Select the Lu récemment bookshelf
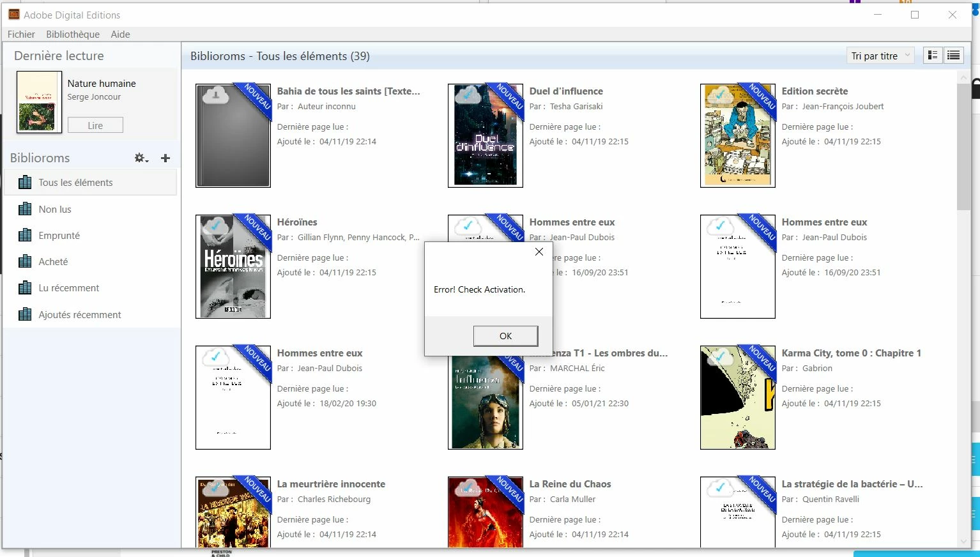Viewport: 980px width, 557px height. click(x=90, y=288)
